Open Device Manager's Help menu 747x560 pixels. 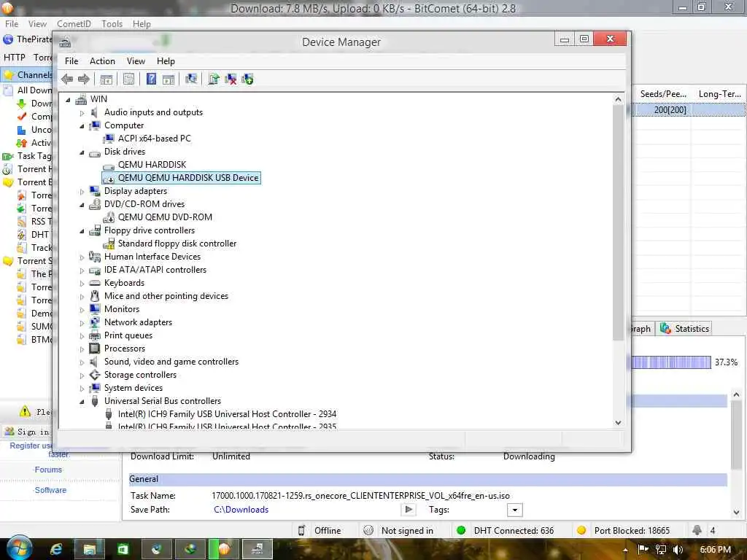[x=166, y=61]
